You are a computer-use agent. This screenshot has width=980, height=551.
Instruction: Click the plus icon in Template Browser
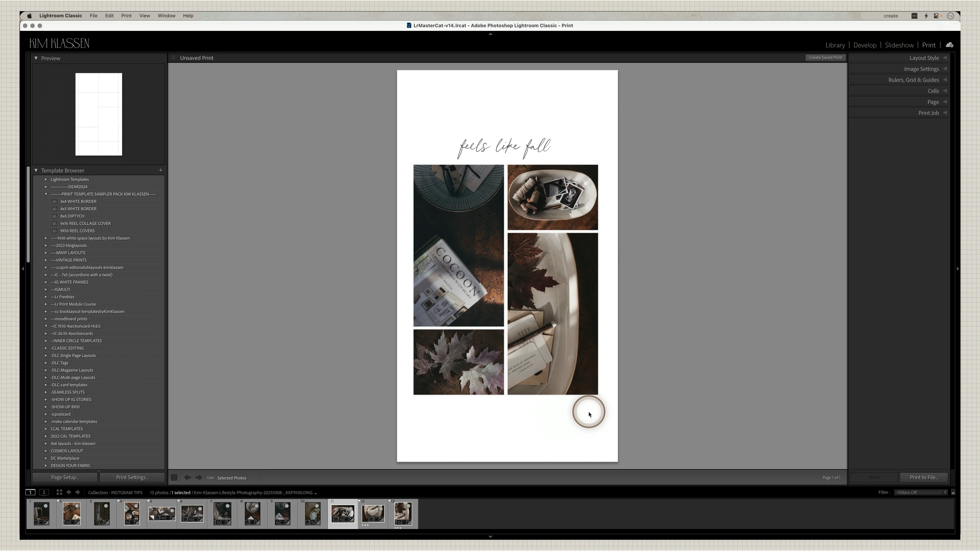click(161, 170)
